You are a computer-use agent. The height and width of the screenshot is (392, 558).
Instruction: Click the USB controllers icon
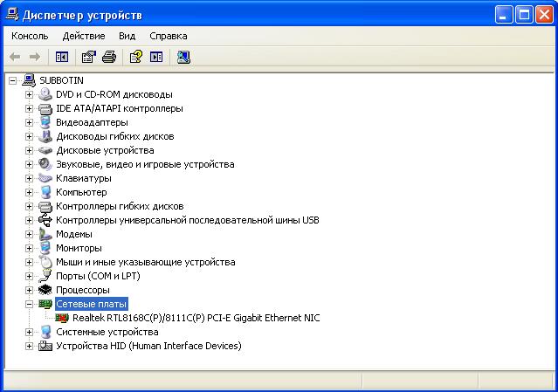[45, 220]
